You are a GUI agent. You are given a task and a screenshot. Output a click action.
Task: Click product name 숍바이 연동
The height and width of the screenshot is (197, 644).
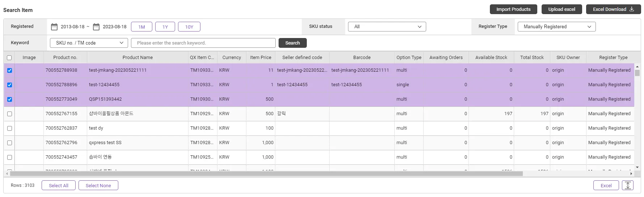point(100,157)
